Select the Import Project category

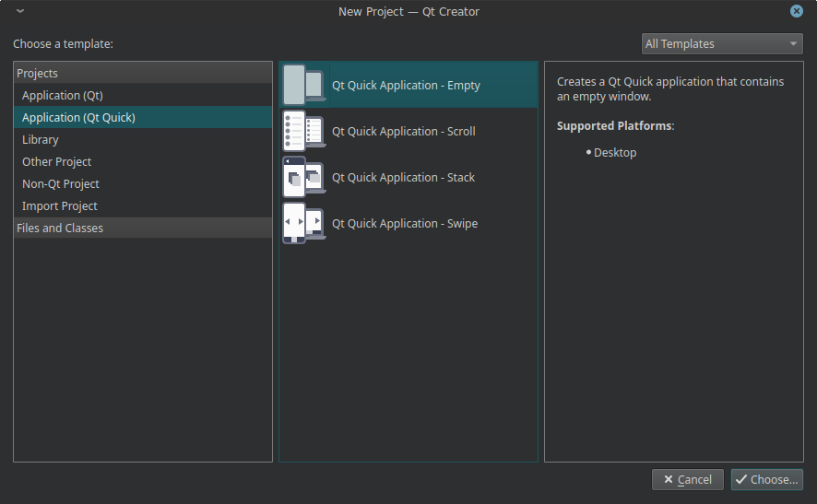[x=143, y=205]
